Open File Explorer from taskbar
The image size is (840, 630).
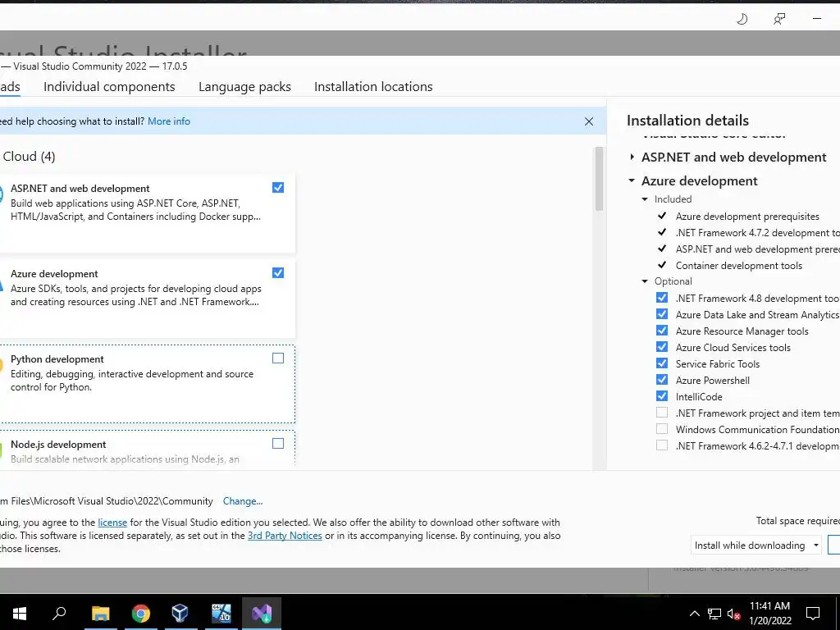click(100, 613)
